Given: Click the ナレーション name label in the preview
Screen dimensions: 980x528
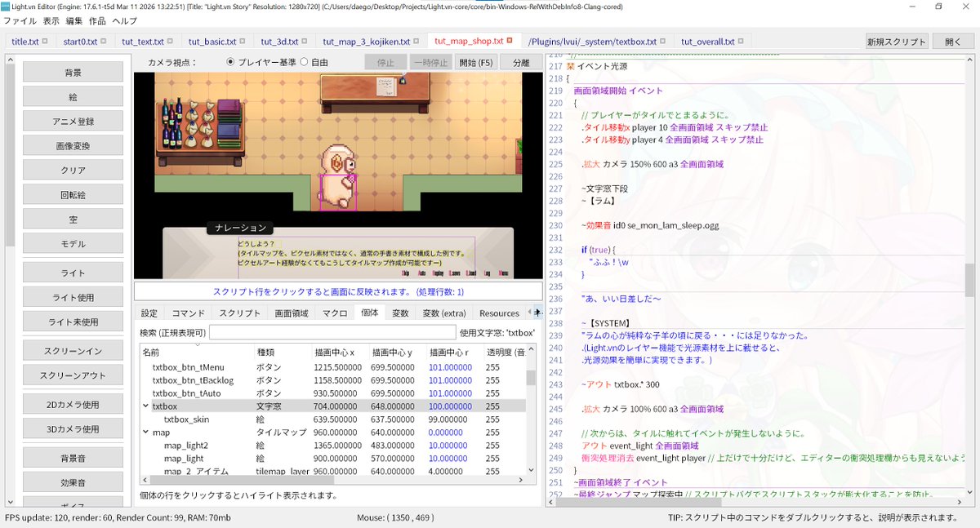Looking at the screenshot, I should [239, 229].
